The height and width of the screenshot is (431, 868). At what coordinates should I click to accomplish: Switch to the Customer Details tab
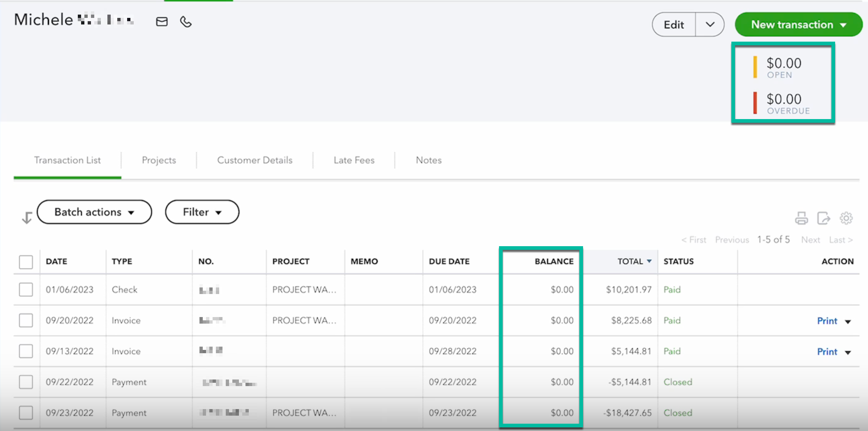(255, 160)
